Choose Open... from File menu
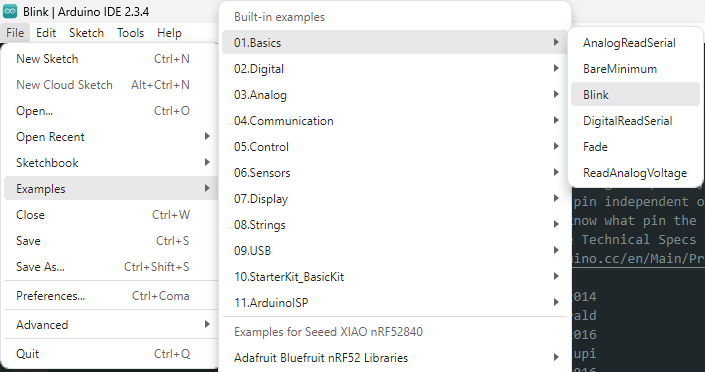Screen dimensions: 705x372 [x=111, y=111]
